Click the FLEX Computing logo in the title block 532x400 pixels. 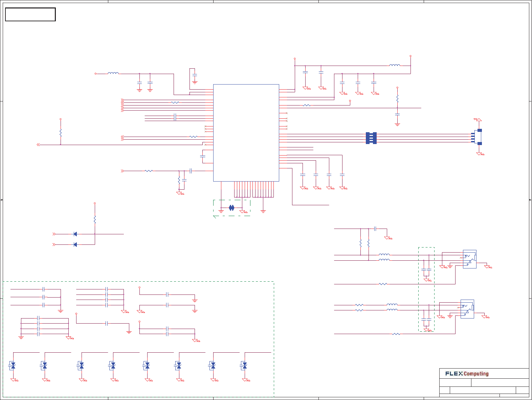point(467,374)
